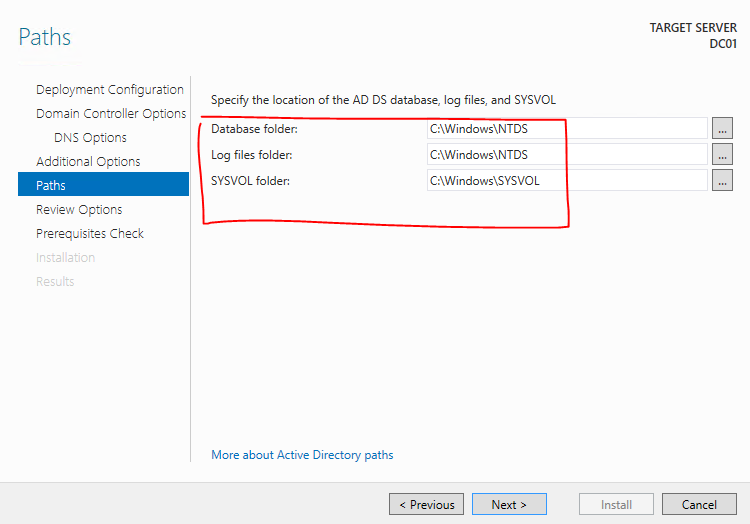Open the Prerequisites Check step
Screen dimensions: 750x524
coord(89,233)
